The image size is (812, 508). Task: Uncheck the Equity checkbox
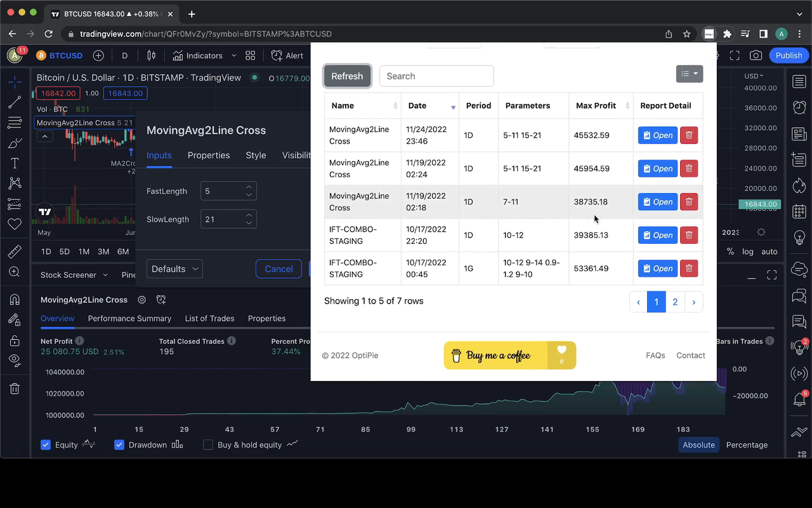(x=46, y=444)
